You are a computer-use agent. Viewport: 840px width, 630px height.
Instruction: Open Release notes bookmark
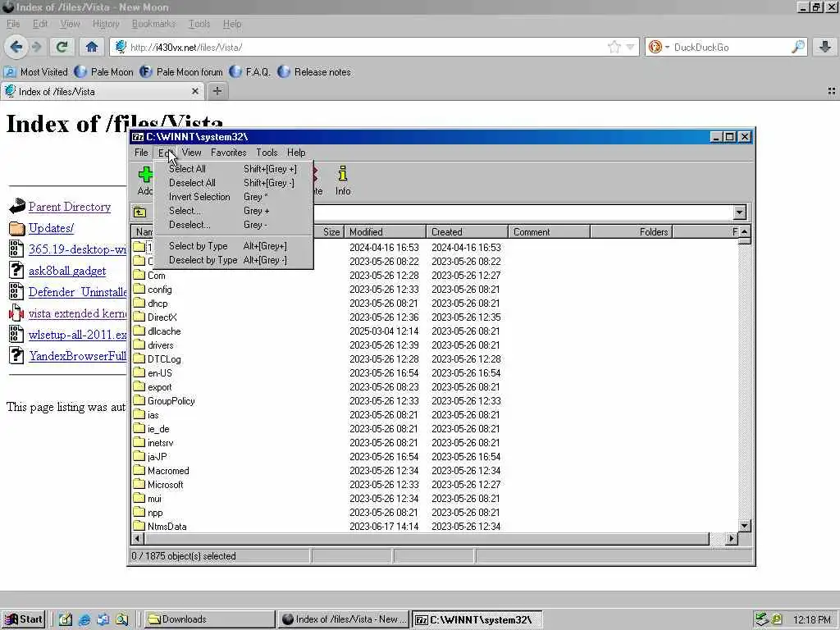314,72
